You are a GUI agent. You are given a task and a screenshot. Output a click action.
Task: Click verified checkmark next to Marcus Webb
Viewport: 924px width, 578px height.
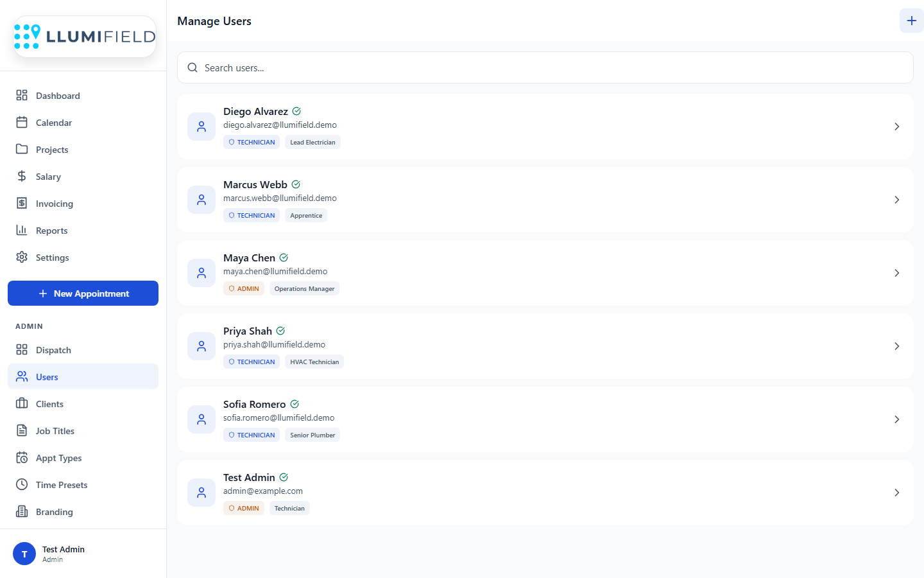pyautogui.click(x=296, y=184)
